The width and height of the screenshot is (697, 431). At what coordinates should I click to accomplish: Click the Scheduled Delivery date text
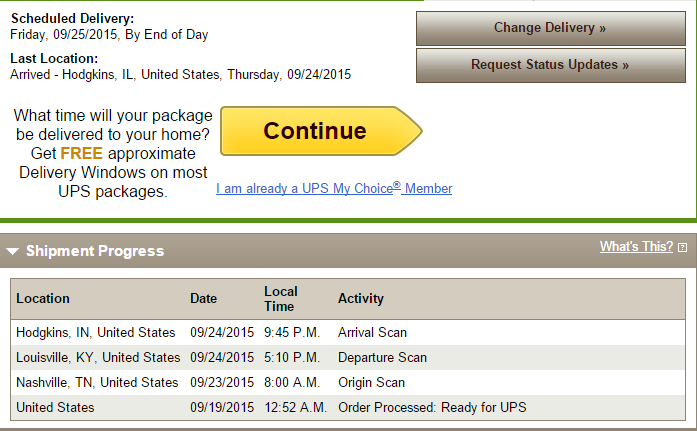click(x=109, y=35)
